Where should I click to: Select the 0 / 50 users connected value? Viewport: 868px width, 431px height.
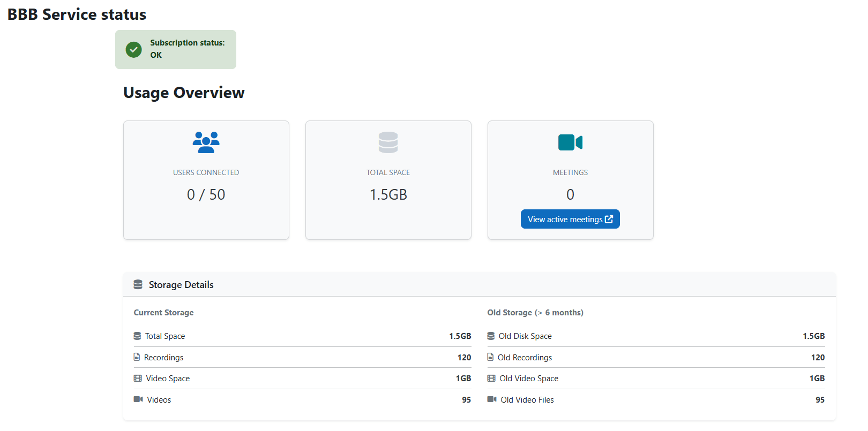coord(206,194)
